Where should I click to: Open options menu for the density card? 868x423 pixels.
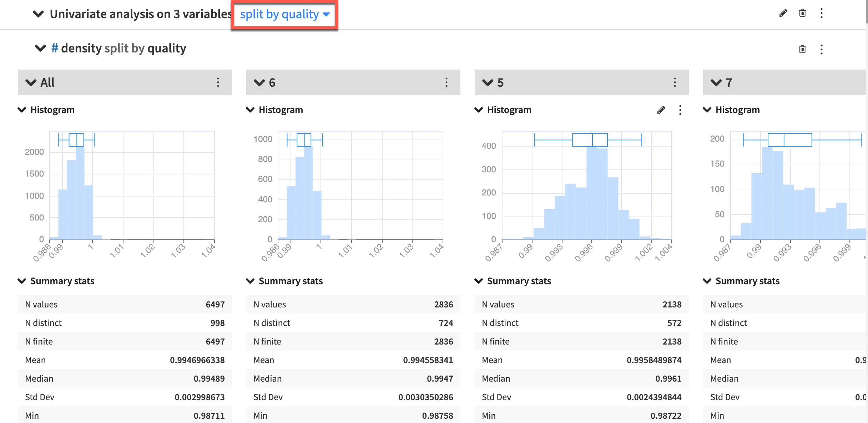[821, 50]
